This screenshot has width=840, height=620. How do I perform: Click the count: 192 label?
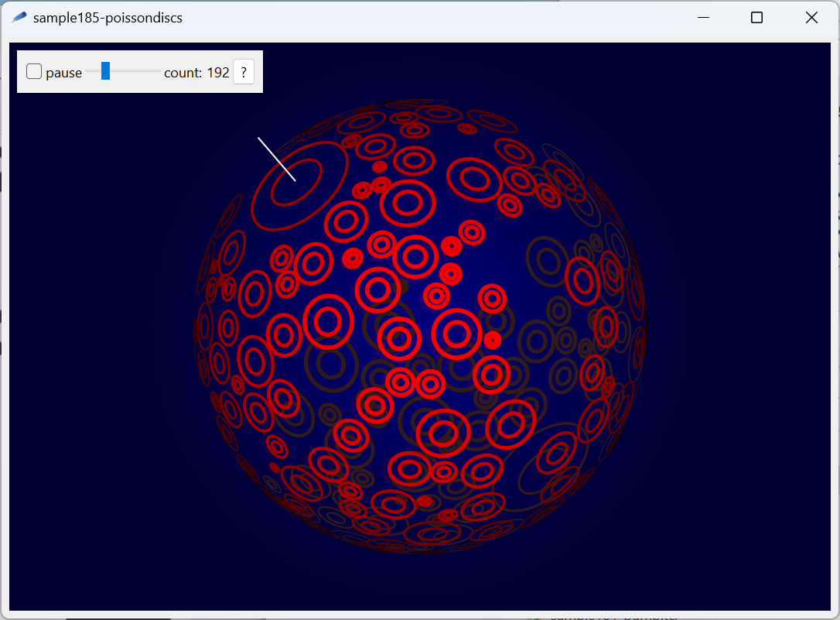click(196, 72)
